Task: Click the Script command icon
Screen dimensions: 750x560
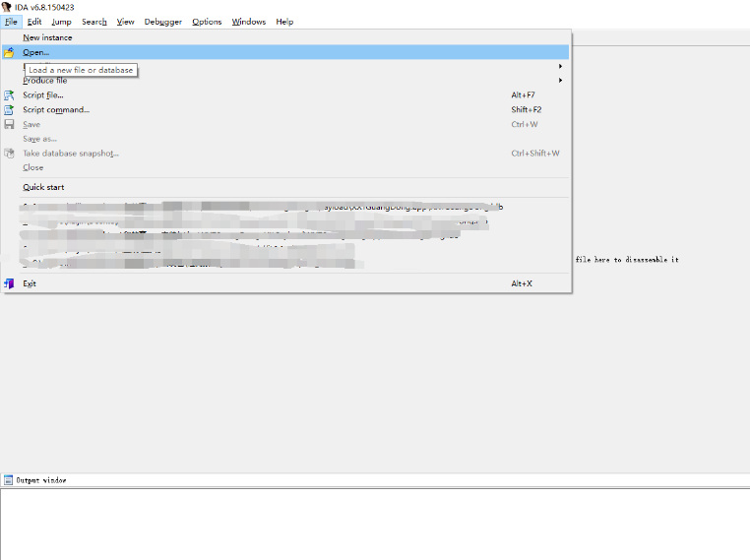Action: click(9, 109)
